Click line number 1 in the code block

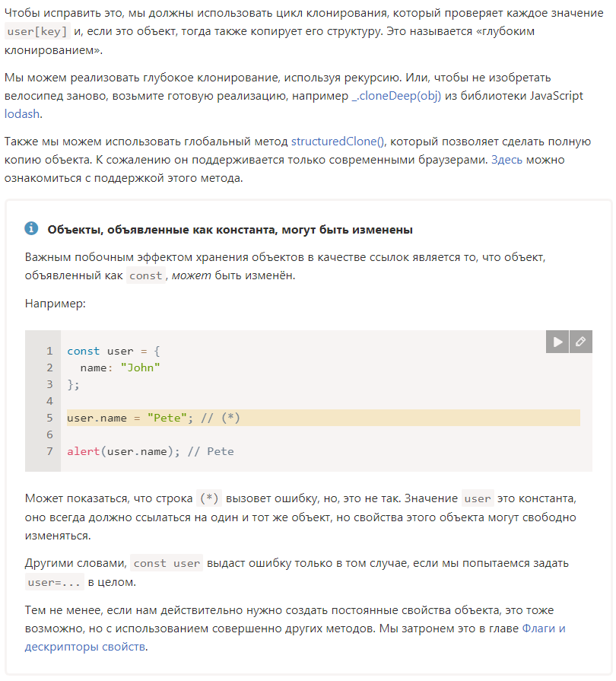49,351
